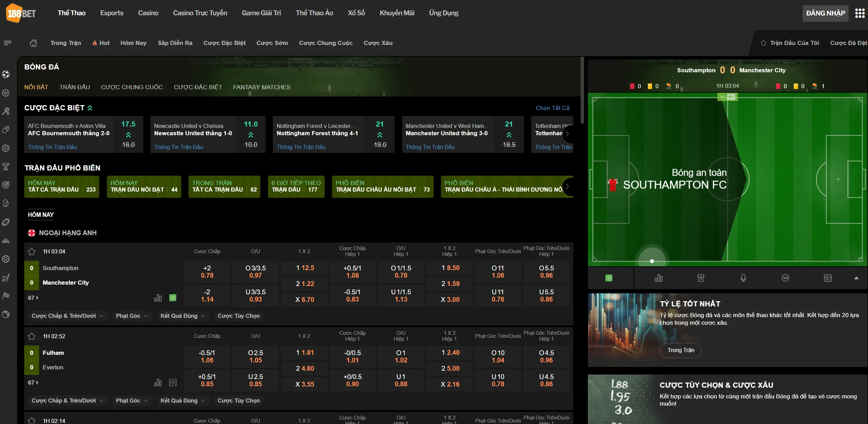Click the Đăng Nhập login button
The image size is (868, 424).
coord(825,13)
